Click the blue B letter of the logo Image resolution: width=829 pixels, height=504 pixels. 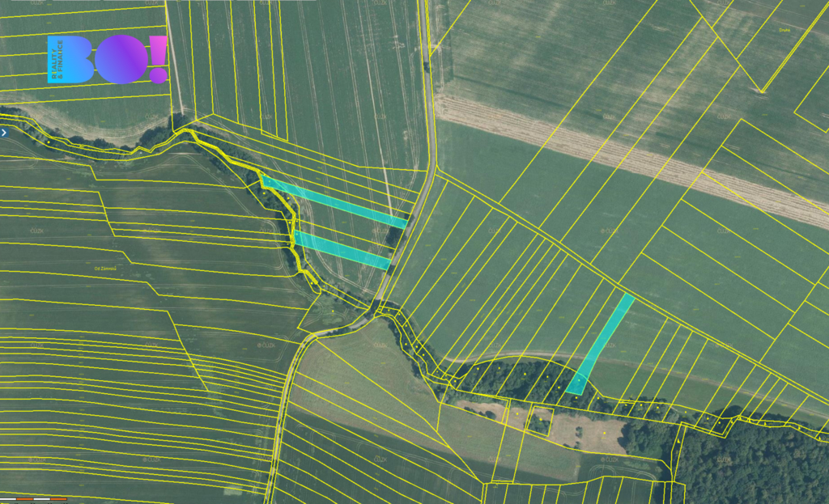81,59
